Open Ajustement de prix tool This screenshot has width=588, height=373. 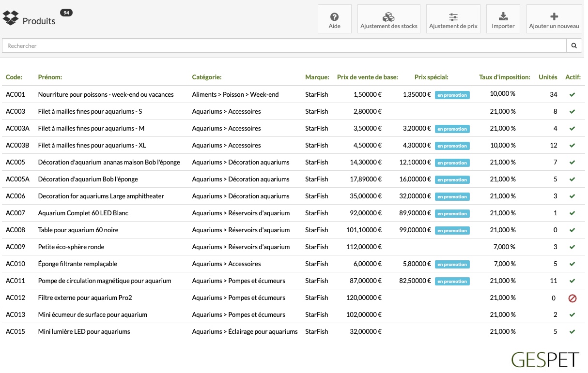click(453, 19)
